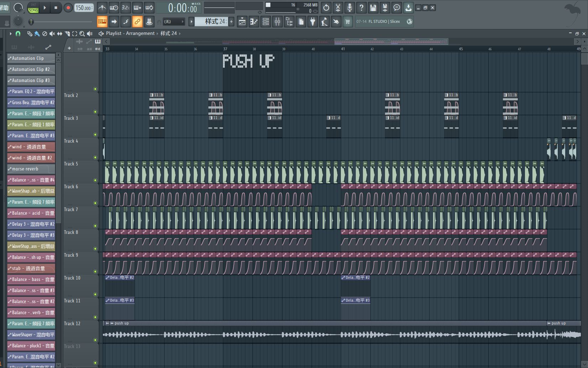The width and height of the screenshot is (588, 368).
Task: Click the render/export floppy with wave icon
Action: [x=385, y=7]
